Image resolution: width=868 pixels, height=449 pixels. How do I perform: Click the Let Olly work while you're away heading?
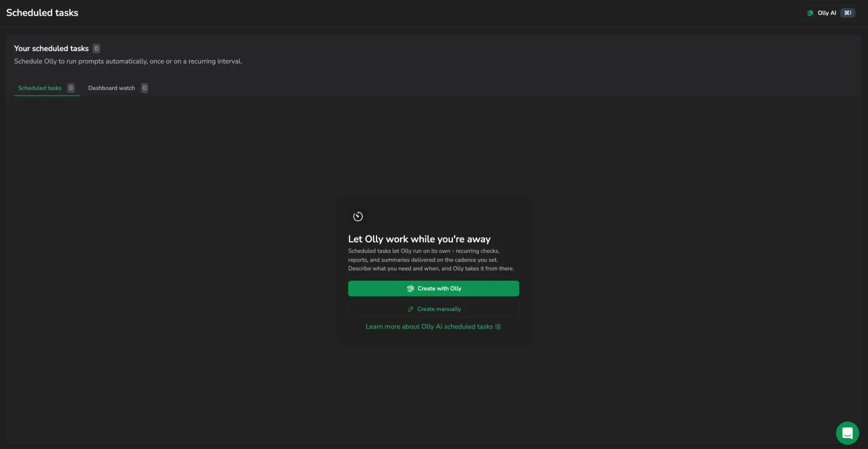point(419,239)
